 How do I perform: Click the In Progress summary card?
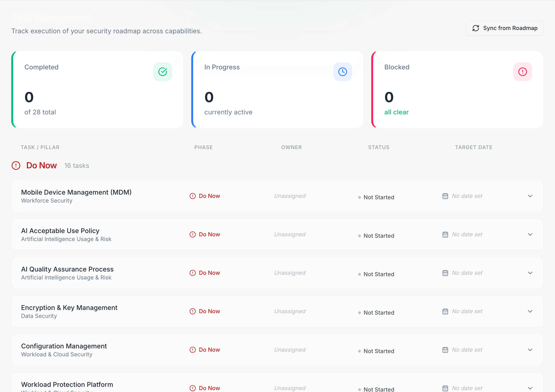pyautogui.click(x=277, y=90)
